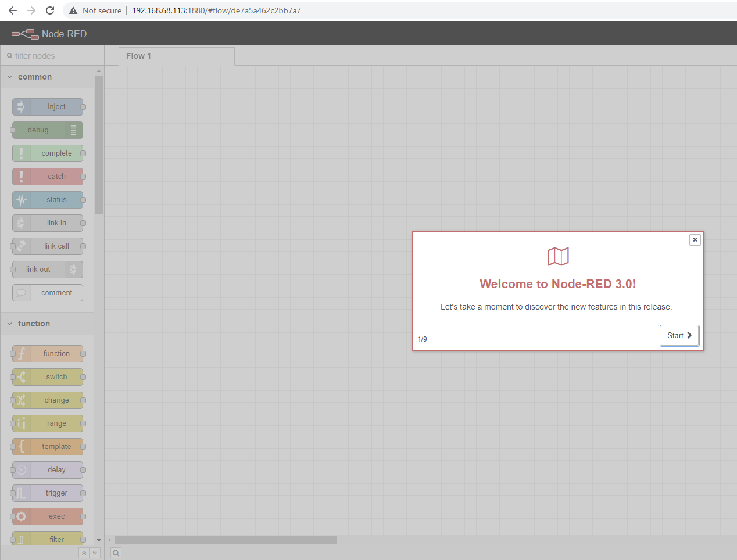Select the catch node

[48, 177]
